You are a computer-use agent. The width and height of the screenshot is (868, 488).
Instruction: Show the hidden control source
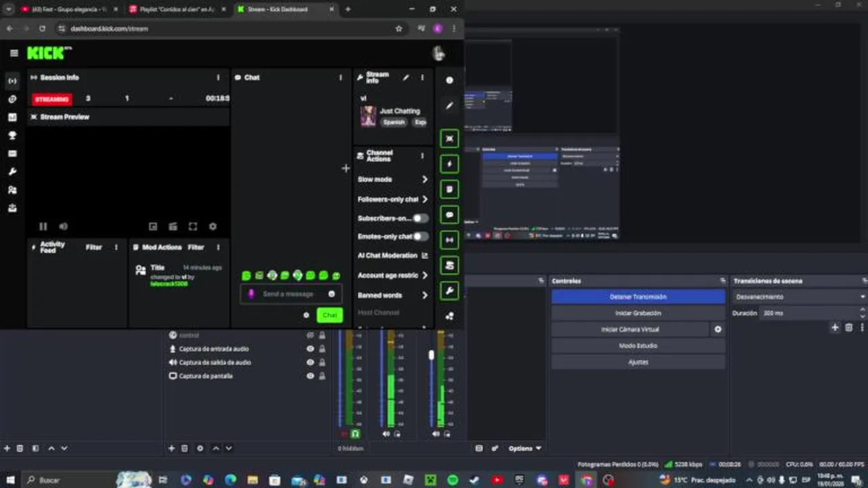point(310,335)
